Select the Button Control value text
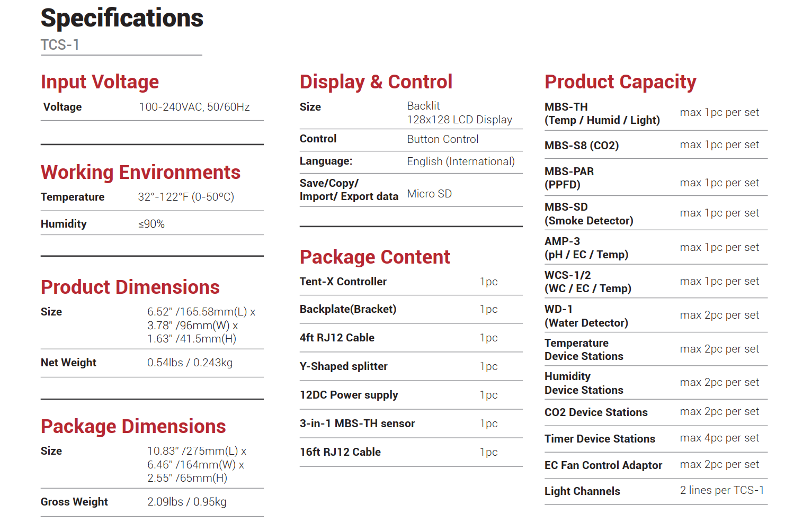Image resolution: width=785 pixels, height=532 pixels. pos(442,139)
